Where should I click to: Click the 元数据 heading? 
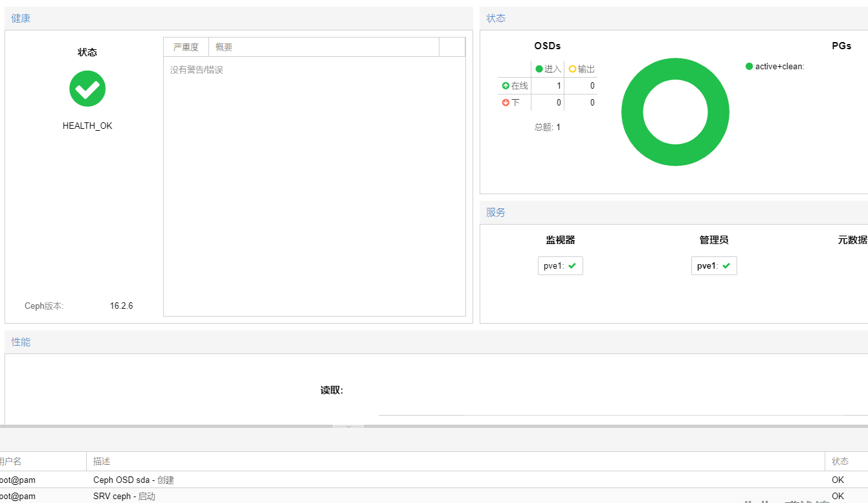point(852,240)
